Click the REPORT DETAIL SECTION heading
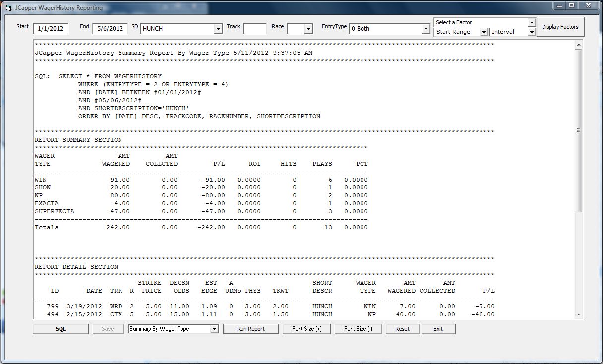Image resolution: width=603 pixels, height=364 pixels. 76,267
